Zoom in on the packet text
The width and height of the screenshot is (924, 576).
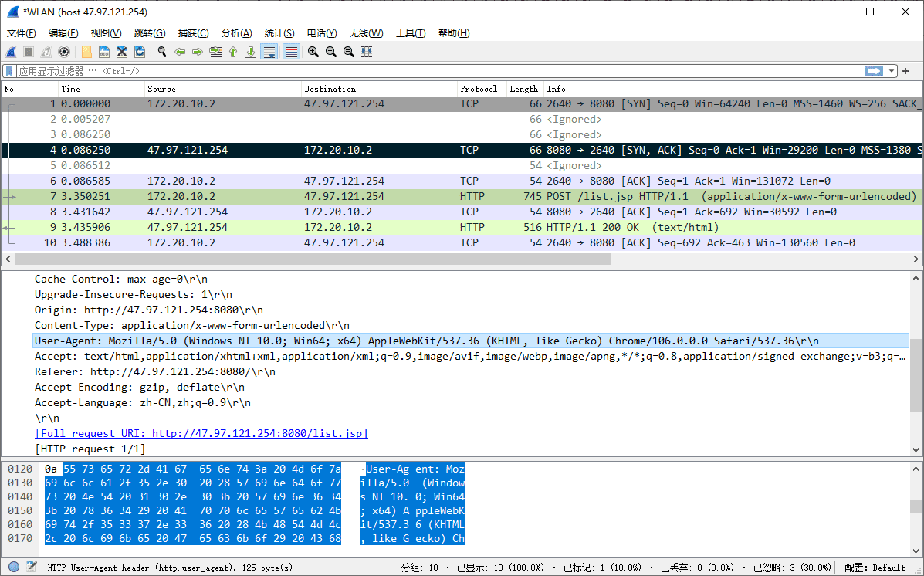tap(313, 52)
